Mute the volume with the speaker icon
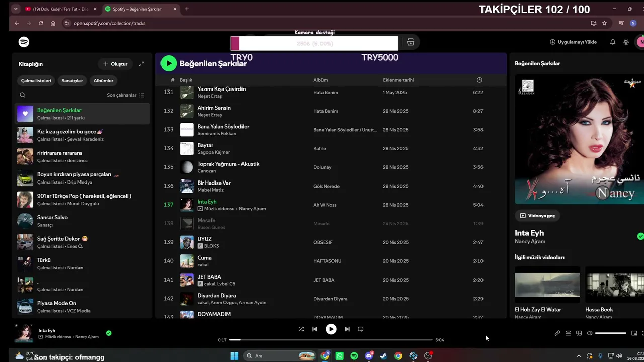644x362 pixels. tap(590, 333)
